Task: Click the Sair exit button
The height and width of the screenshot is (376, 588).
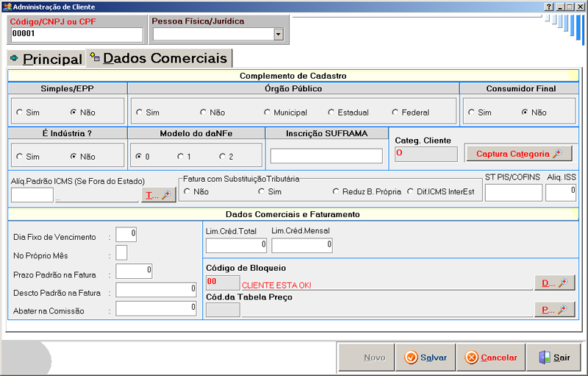Action: point(553,358)
